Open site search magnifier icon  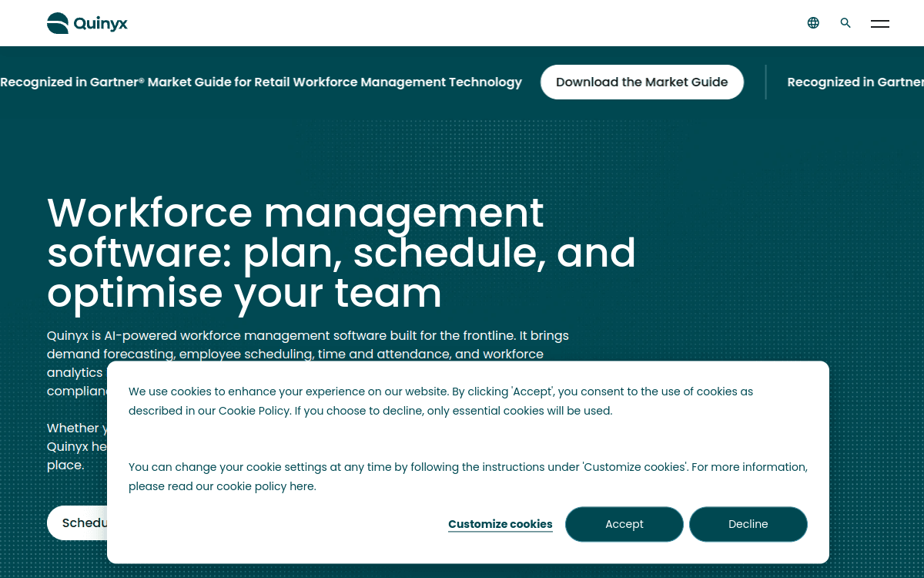click(x=845, y=23)
